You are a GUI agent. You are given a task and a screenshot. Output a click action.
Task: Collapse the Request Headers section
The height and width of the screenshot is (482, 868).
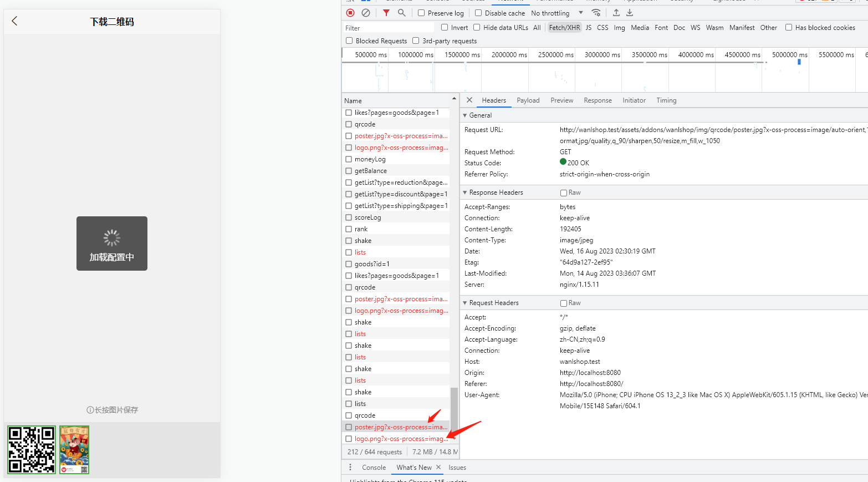click(465, 303)
